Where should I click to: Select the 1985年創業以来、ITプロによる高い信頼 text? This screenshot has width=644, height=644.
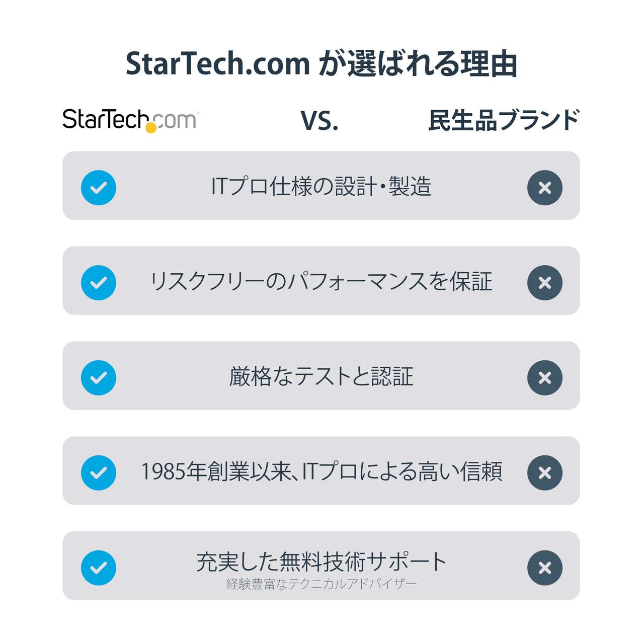[x=321, y=472]
